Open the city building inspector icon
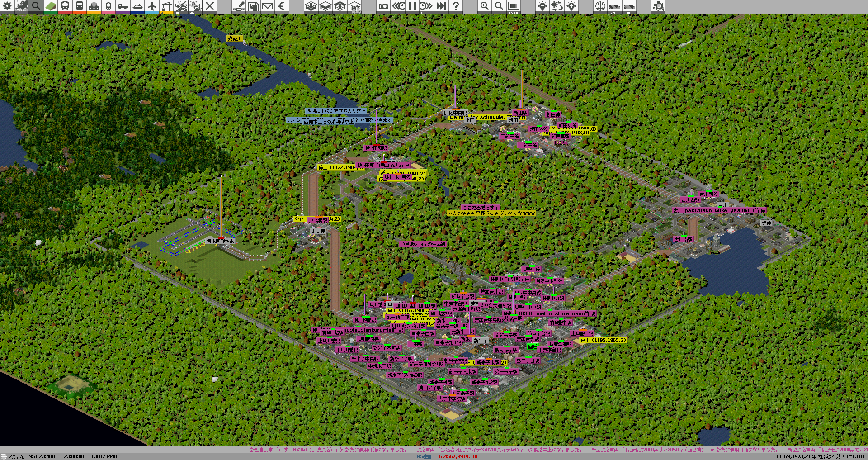 click(658, 6)
